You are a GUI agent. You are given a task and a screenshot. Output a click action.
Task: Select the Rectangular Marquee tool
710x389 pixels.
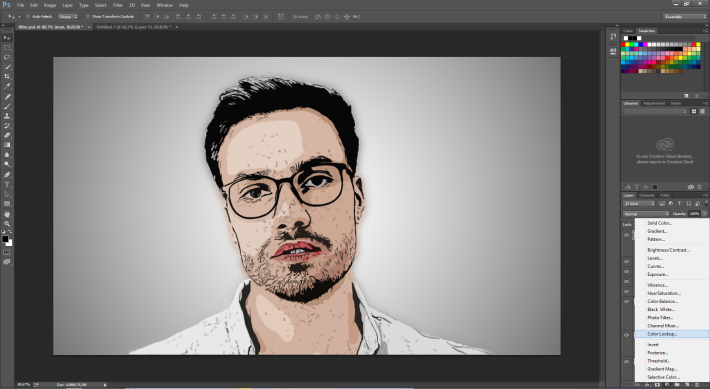(7, 48)
